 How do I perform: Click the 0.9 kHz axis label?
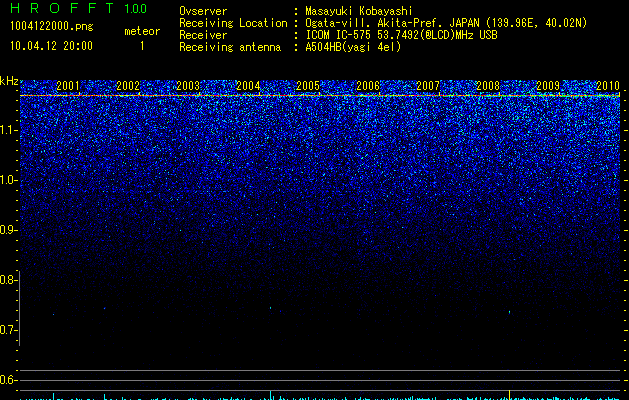(8, 230)
